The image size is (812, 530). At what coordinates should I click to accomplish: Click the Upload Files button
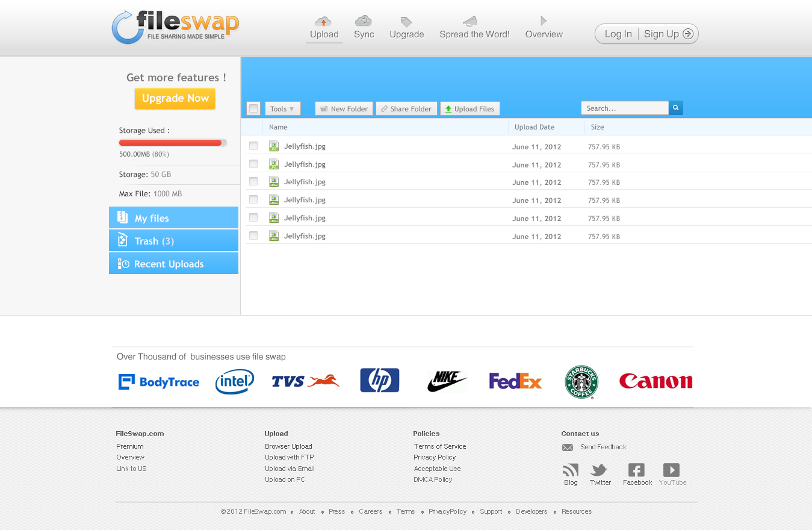[470, 109]
